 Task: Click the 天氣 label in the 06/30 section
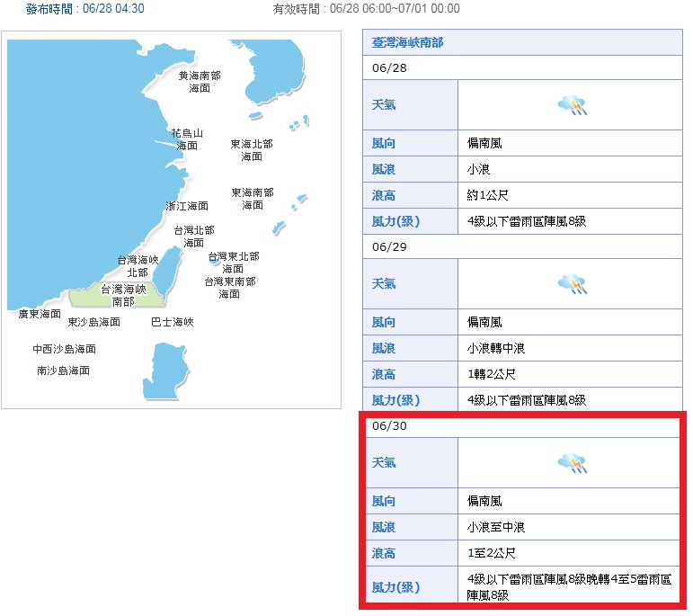coord(384,462)
